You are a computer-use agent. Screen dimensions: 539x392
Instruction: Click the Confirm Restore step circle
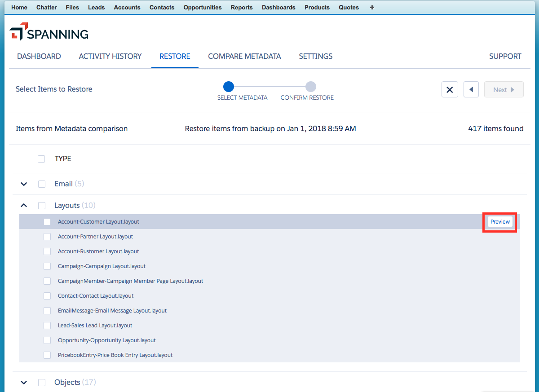pyautogui.click(x=310, y=87)
